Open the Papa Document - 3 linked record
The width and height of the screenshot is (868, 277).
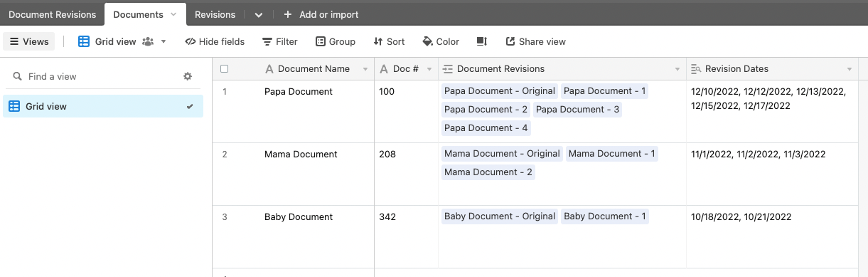point(577,110)
